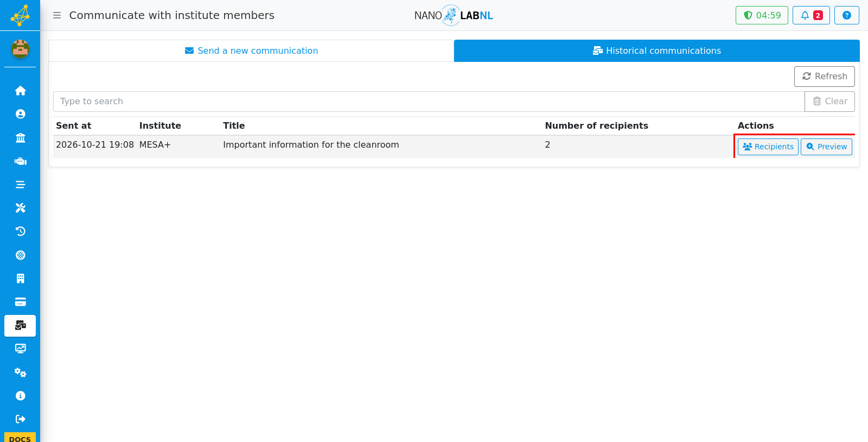The image size is (868, 442).
Task: Click the logout arrow icon in sidebar
Action: point(20,419)
